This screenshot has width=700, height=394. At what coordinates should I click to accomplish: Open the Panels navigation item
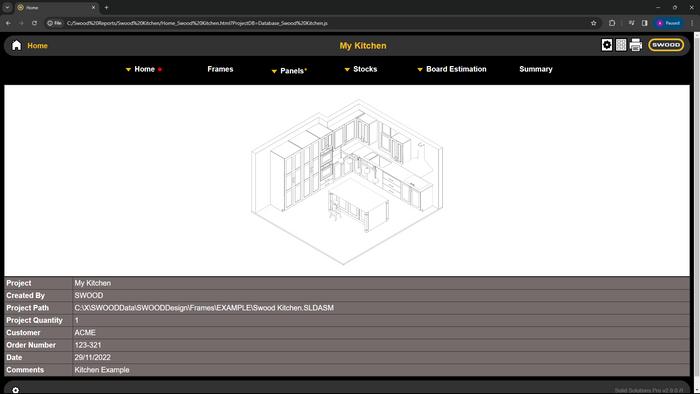coord(292,71)
